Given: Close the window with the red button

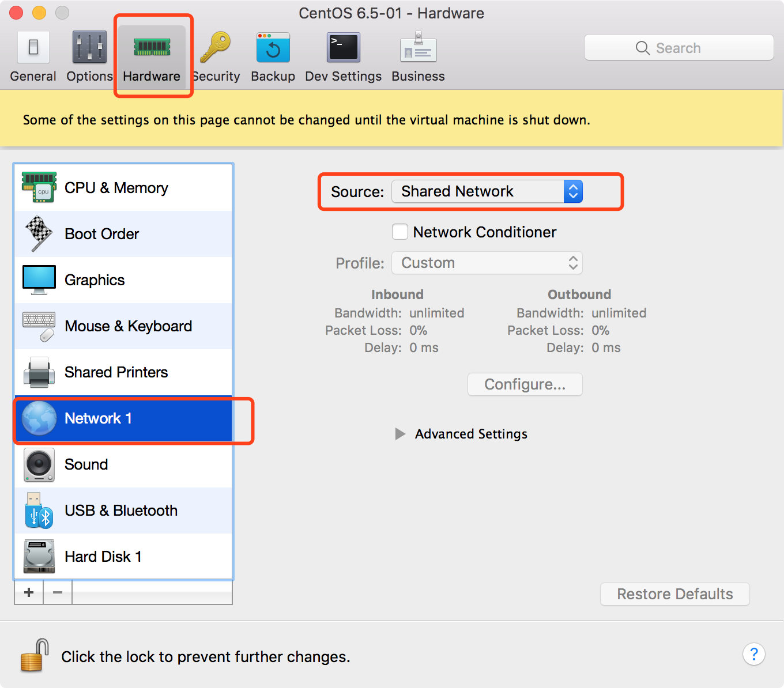Looking at the screenshot, I should pos(16,13).
